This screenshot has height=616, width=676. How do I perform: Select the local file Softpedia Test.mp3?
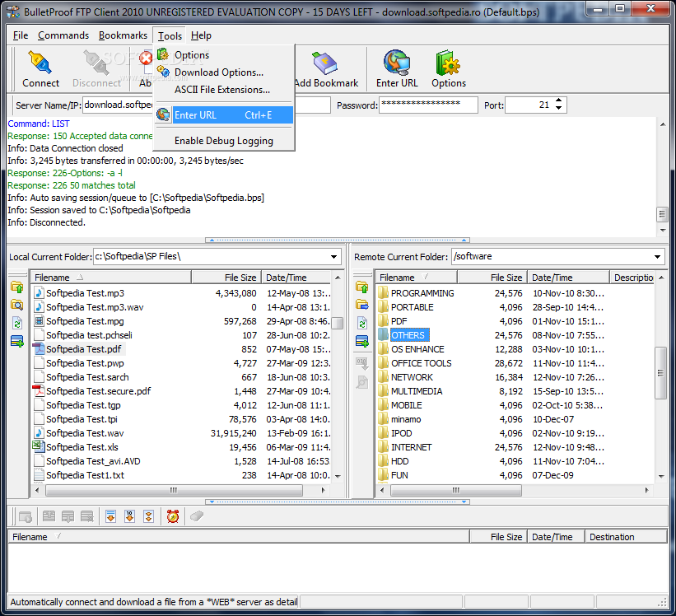tap(85, 293)
